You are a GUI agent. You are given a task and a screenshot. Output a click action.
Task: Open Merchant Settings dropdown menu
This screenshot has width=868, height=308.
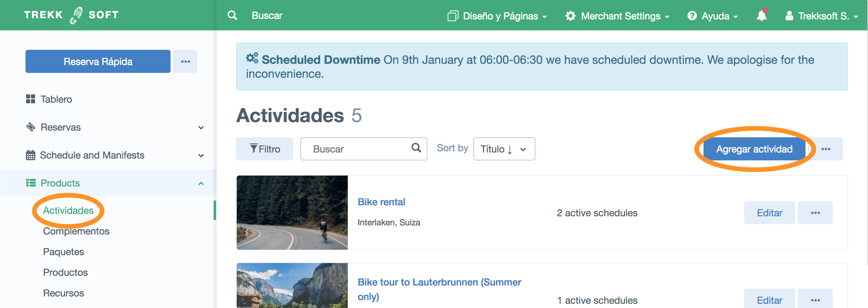(x=617, y=16)
